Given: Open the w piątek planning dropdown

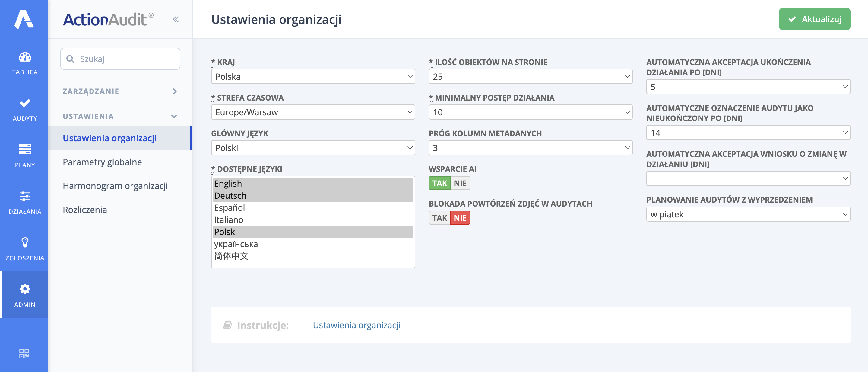Looking at the screenshot, I should pos(748,214).
